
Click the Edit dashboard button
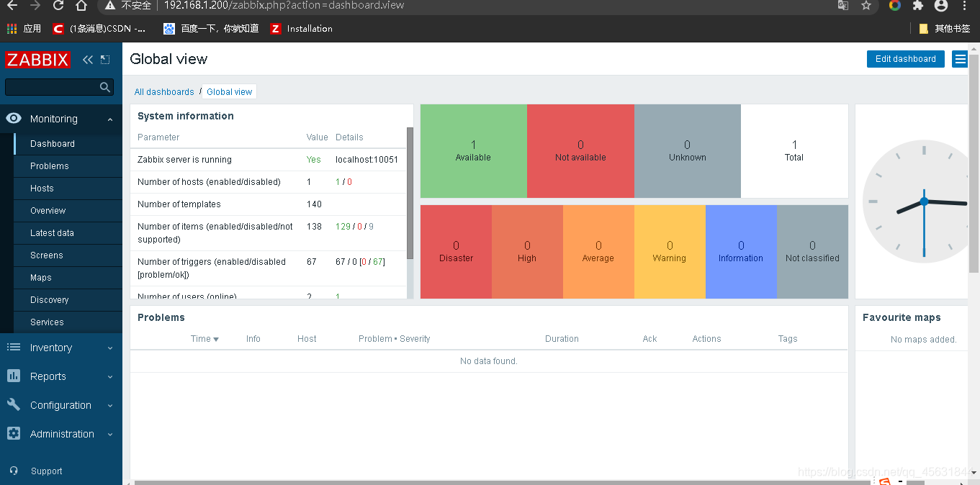[x=905, y=59]
